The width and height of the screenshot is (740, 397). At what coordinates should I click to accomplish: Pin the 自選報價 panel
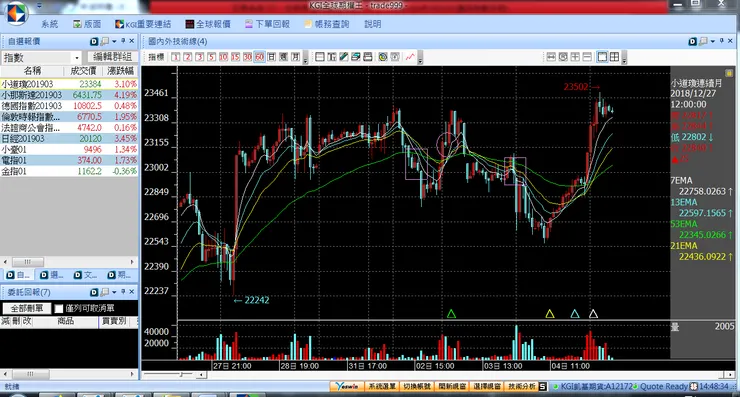click(x=123, y=41)
